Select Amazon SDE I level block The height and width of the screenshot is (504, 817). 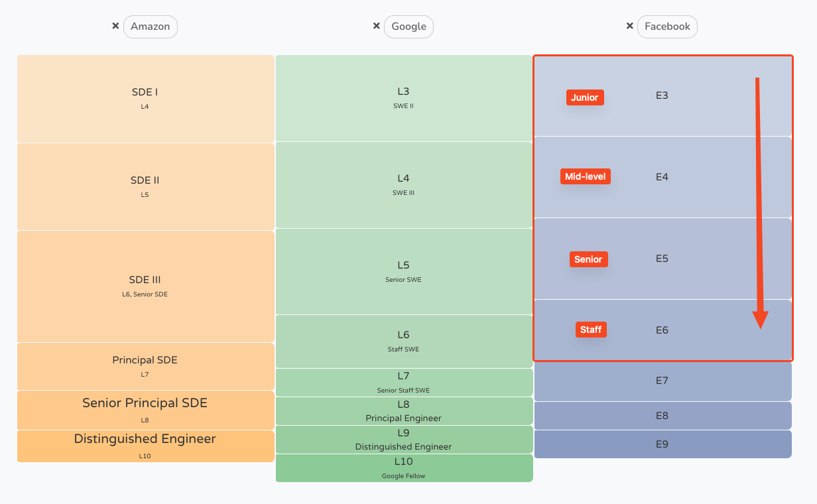[145, 98]
